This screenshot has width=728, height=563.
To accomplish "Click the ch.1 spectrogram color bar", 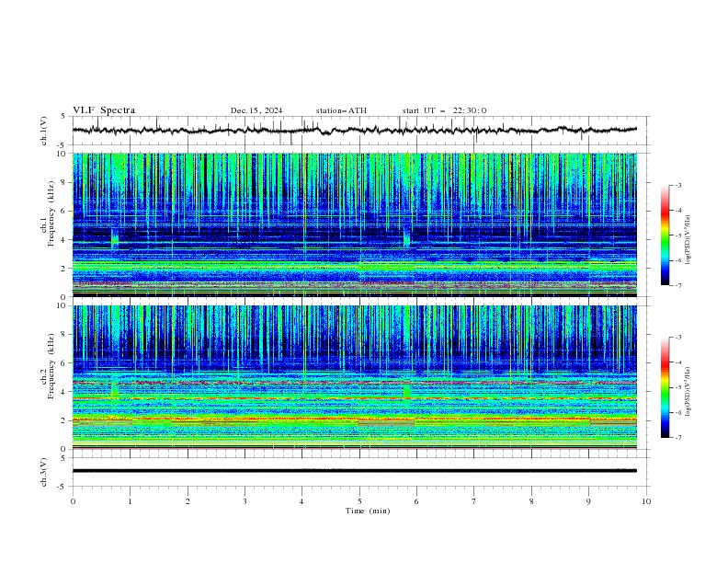I will [x=665, y=235].
